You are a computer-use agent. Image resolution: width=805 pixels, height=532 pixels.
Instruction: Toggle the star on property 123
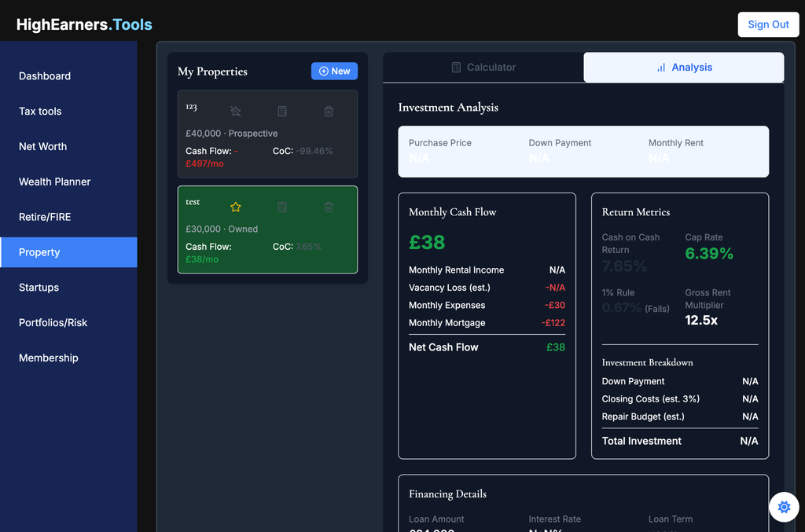pos(236,112)
